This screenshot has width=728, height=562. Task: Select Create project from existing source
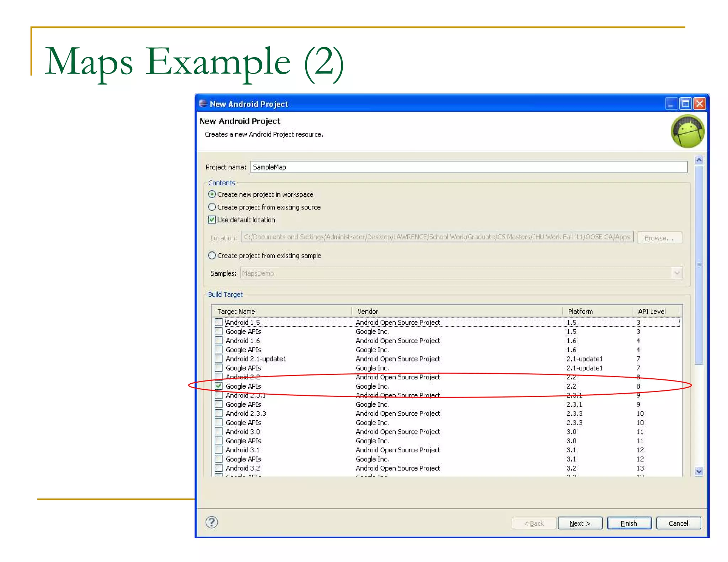click(212, 207)
